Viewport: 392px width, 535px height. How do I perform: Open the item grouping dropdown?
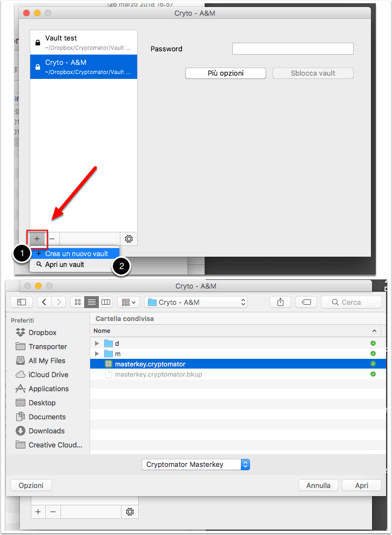coord(129,302)
